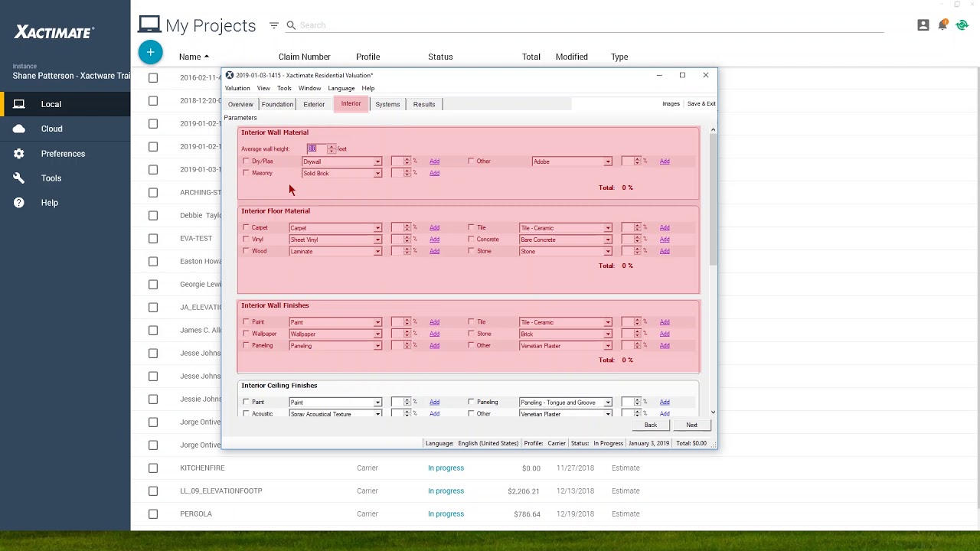The image size is (980, 551).
Task: Click Add link for Stone floor row
Action: tap(665, 251)
